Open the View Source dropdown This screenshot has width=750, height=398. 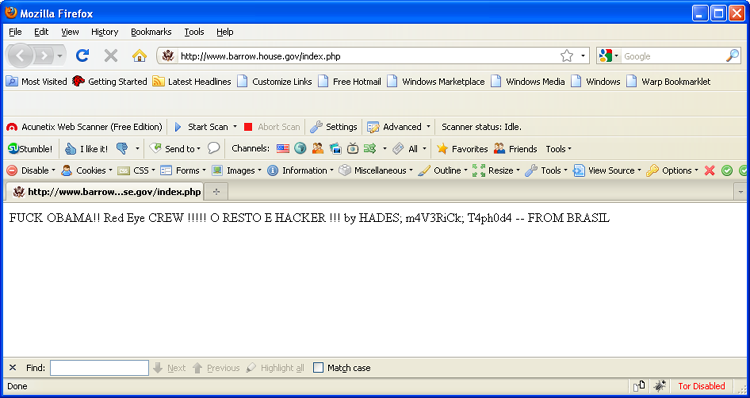pyautogui.click(x=607, y=170)
